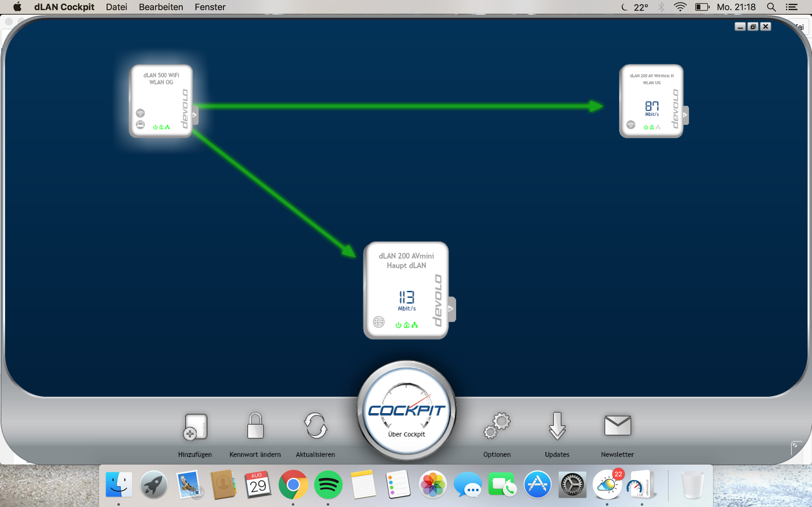Open Spotify from the dock

click(x=328, y=485)
